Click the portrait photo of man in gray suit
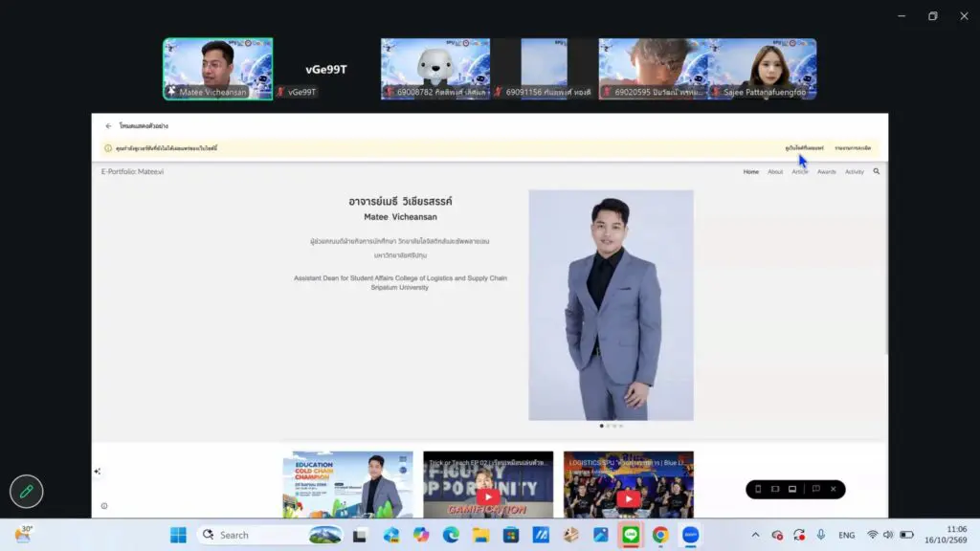Image resolution: width=980 pixels, height=551 pixels. pos(611,305)
